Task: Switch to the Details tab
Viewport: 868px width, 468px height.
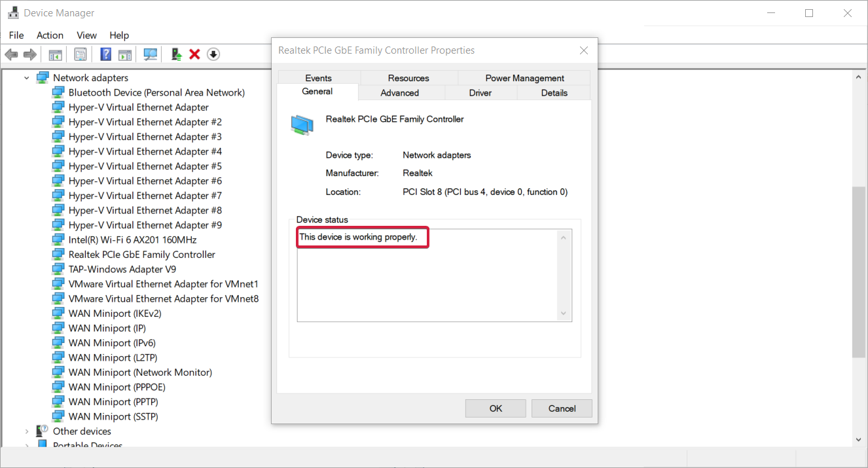Action: click(x=554, y=93)
